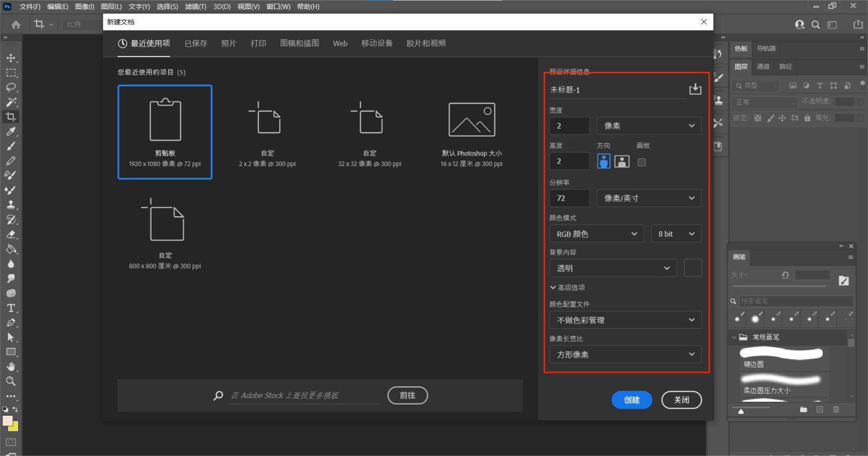Click the 创建 button
Image resolution: width=868 pixels, height=456 pixels.
pyautogui.click(x=632, y=400)
